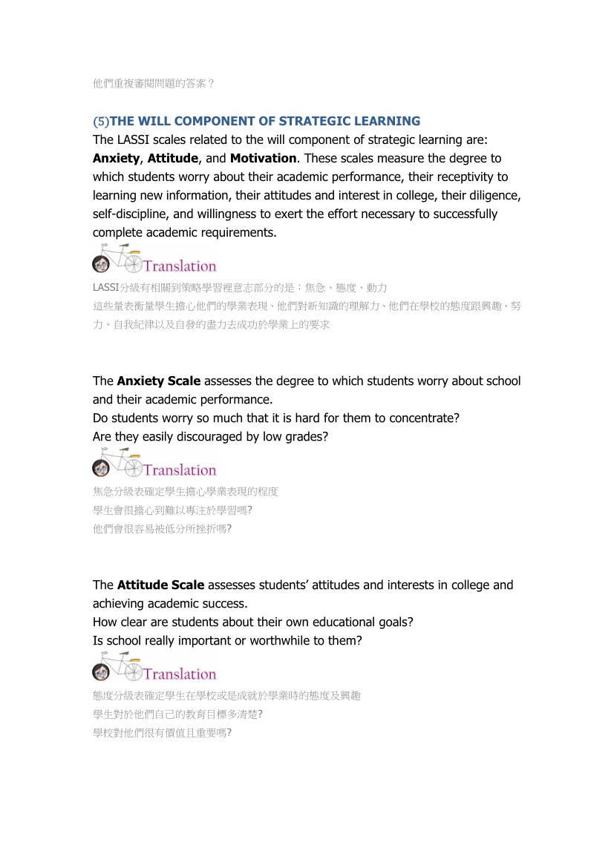Click the gray Chinese line at the page top

[154, 83]
